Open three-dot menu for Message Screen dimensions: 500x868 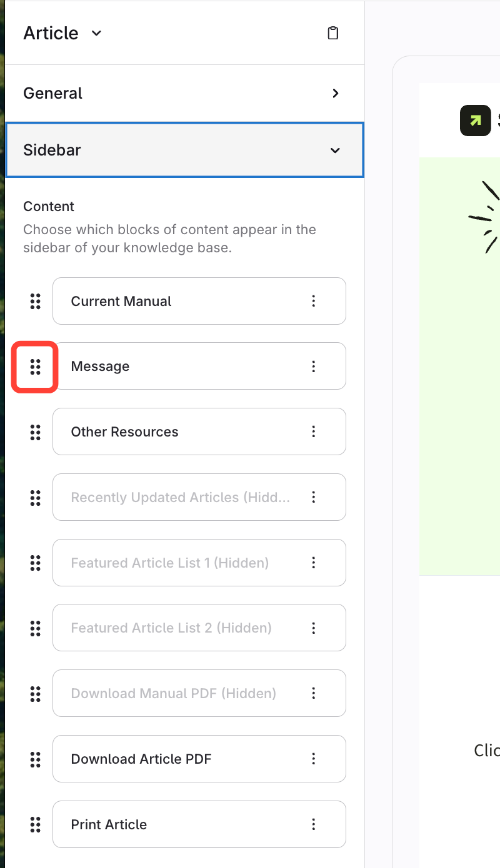coord(314,367)
